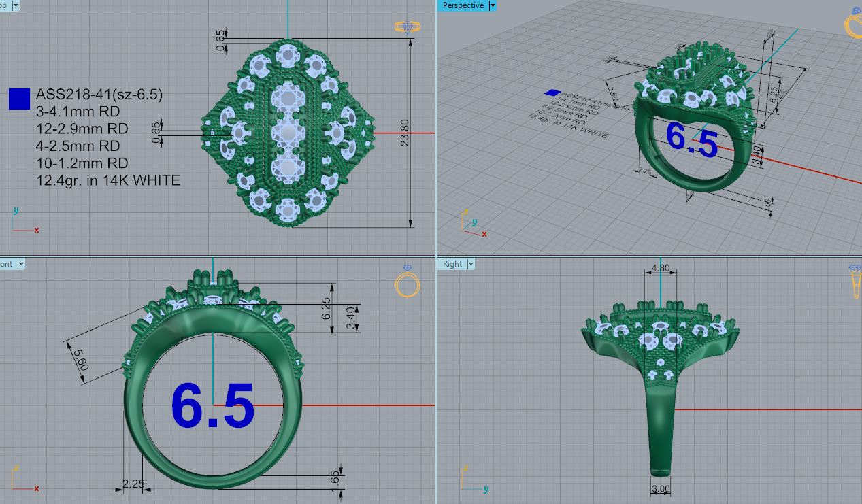Select the Right viewport title tab
The image size is (862, 504).
point(452,264)
